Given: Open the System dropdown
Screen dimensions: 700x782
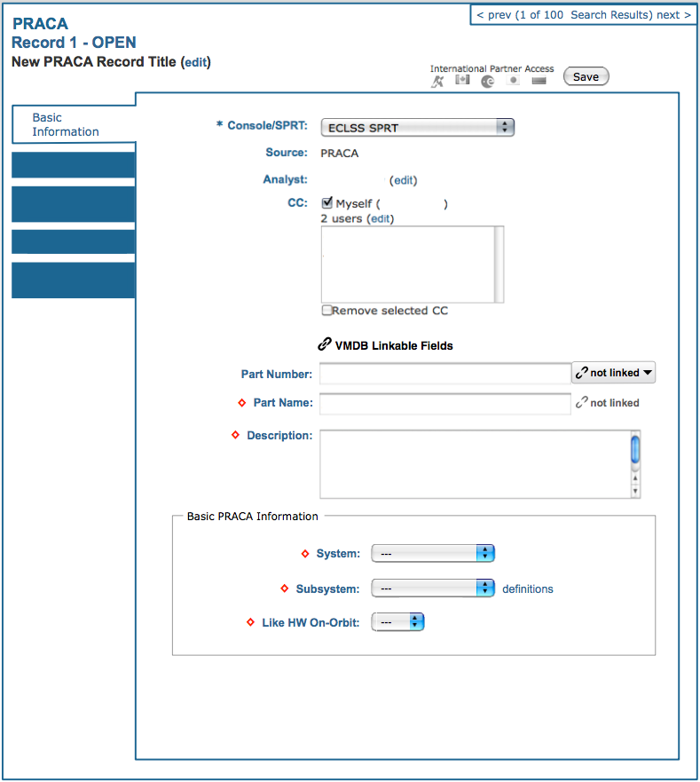Looking at the screenshot, I should coord(433,554).
